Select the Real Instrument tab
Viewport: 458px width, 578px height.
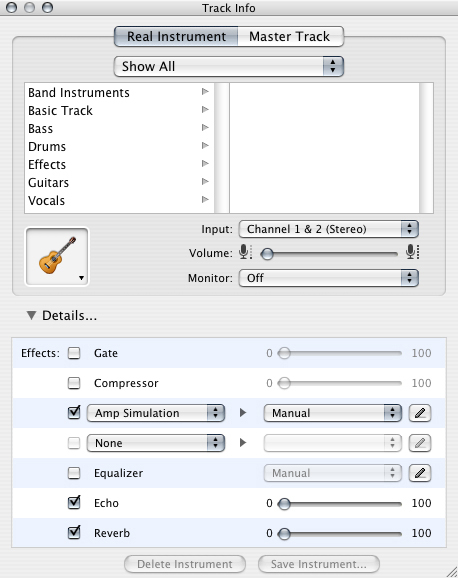click(176, 36)
